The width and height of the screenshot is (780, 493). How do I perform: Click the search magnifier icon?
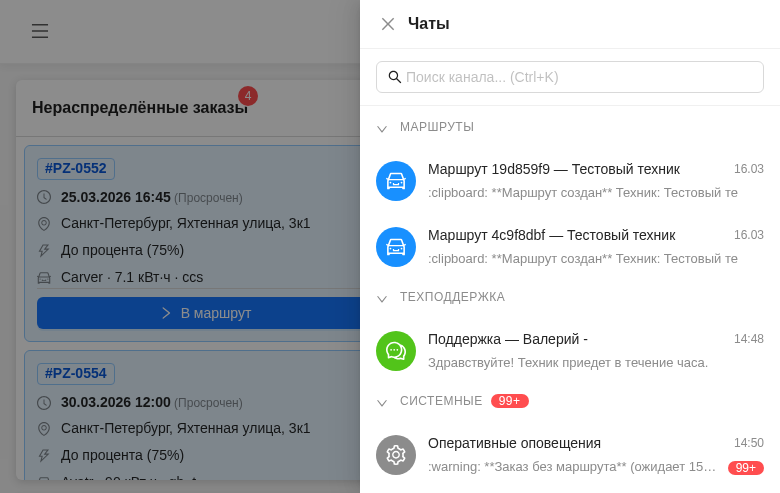[395, 77]
